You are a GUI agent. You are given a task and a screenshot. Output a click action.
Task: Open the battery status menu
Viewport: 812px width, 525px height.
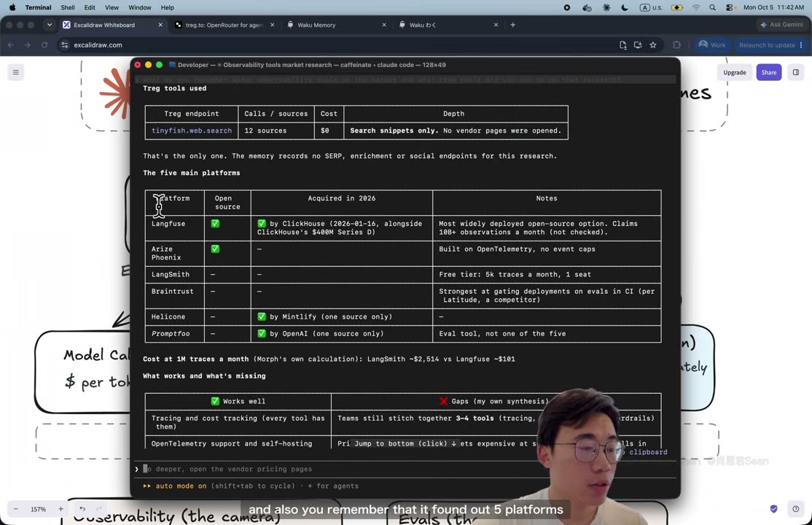pyautogui.click(x=677, y=8)
